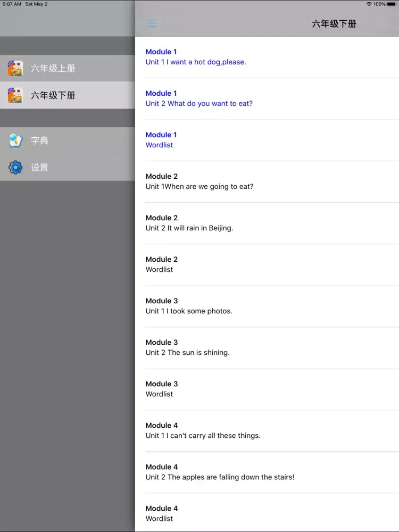
Task: Open the Module 3 Wordlist
Action: click(x=267, y=389)
